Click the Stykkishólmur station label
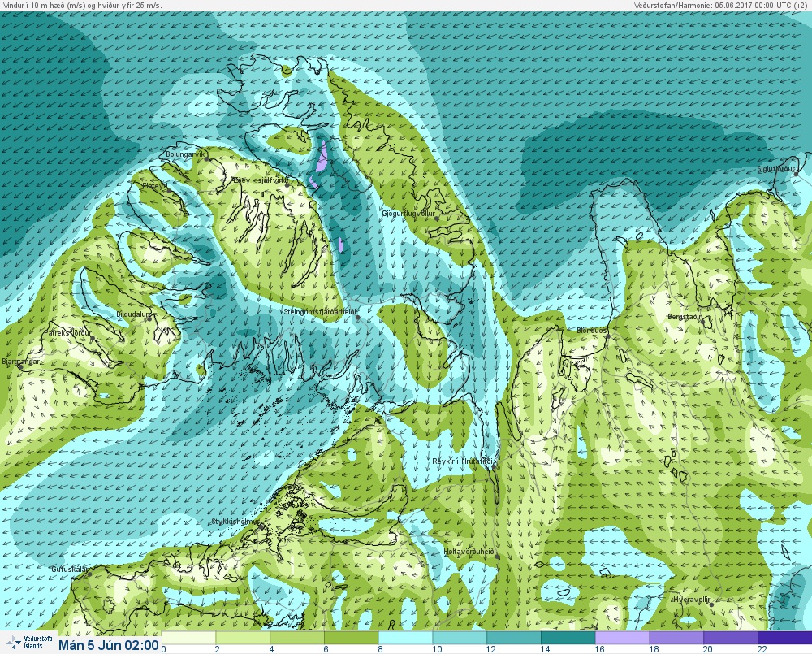This screenshot has width=812, height=654. click(x=235, y=522)
